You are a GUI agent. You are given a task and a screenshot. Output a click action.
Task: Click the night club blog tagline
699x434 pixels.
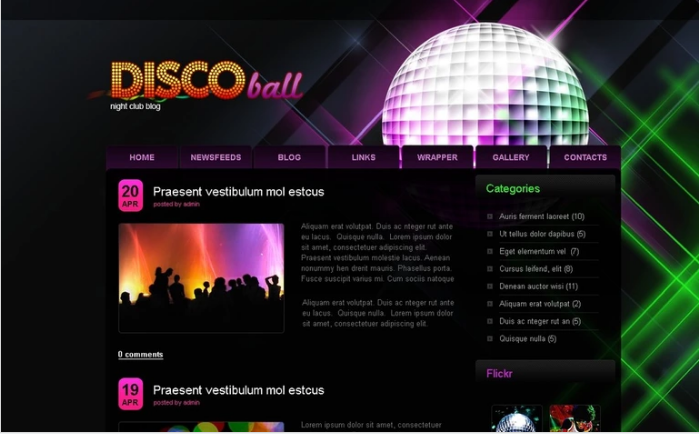coord(135,106)
